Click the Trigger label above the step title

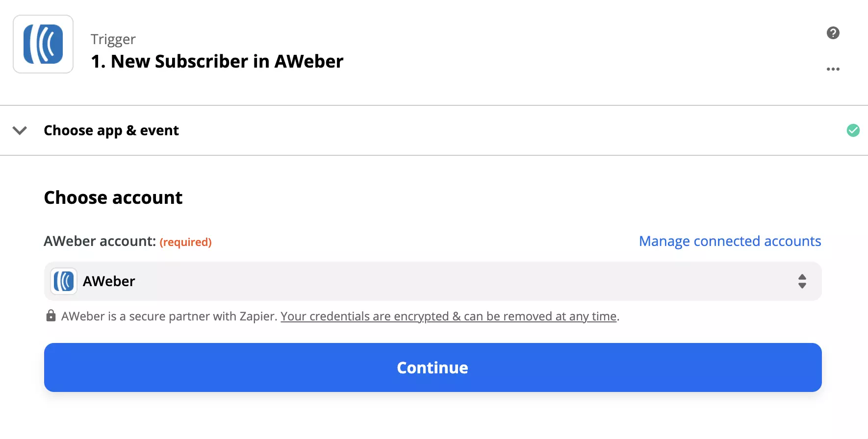point(113,39)
